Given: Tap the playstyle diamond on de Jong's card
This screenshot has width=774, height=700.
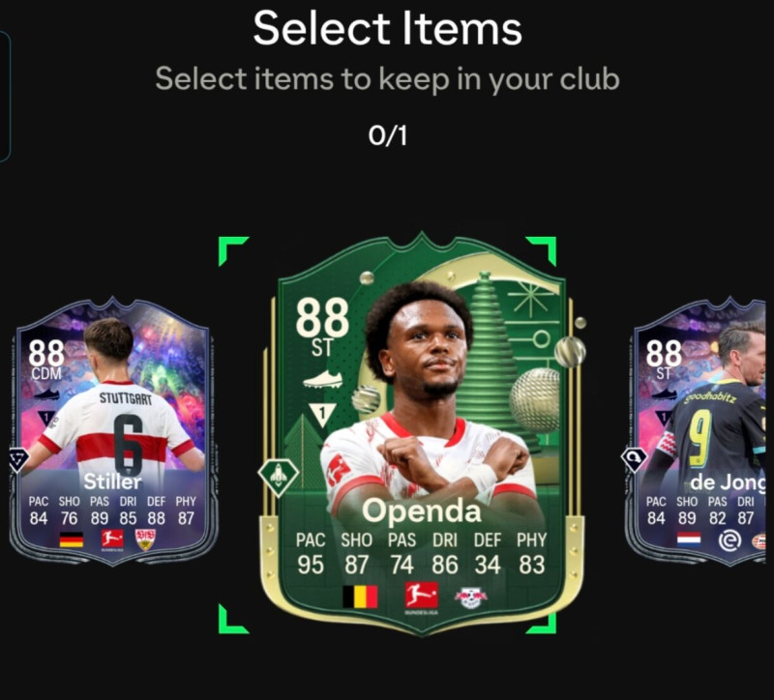Looking at the screenshot, I should pyautogui.click(x=634, y=459).
